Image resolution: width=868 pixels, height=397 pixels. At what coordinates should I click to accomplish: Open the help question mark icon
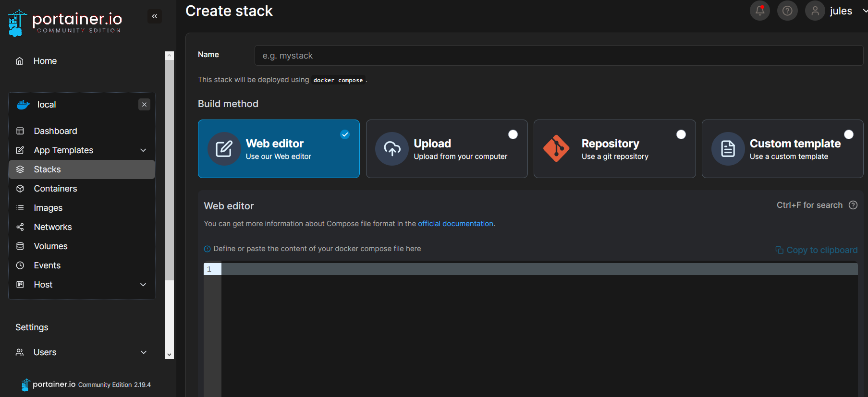click(787, 11)
